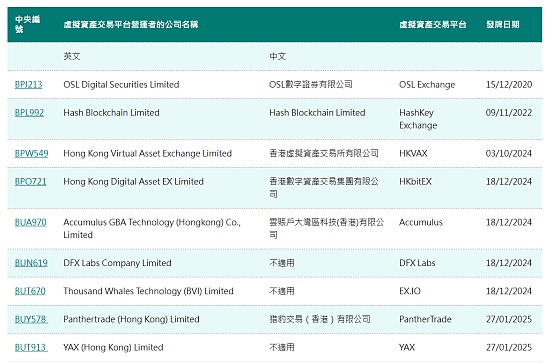Click the 英文 sub-header cell
The width and height of the screenshot is (553, 364).
point(72,56)
